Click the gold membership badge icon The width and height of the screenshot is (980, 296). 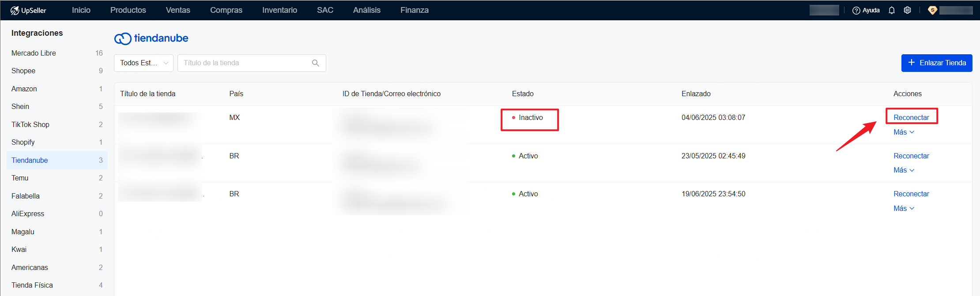point(932,10)
